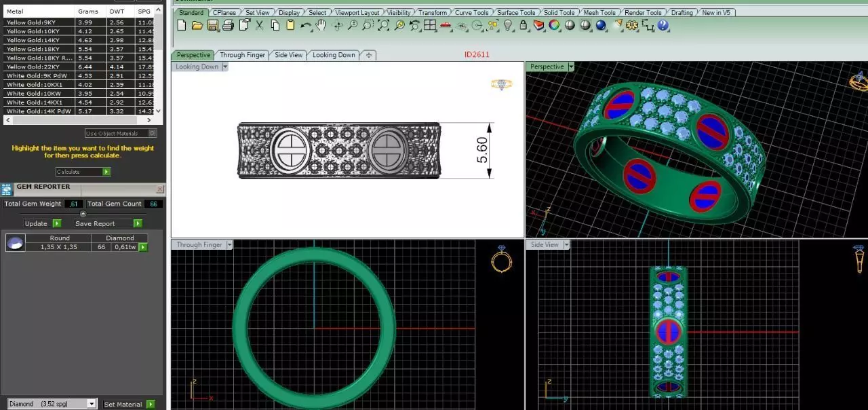Select the White Gold:10KW row
Viewport: 868px width, 410px height.
pyautogui.click(x=79, y=93)
